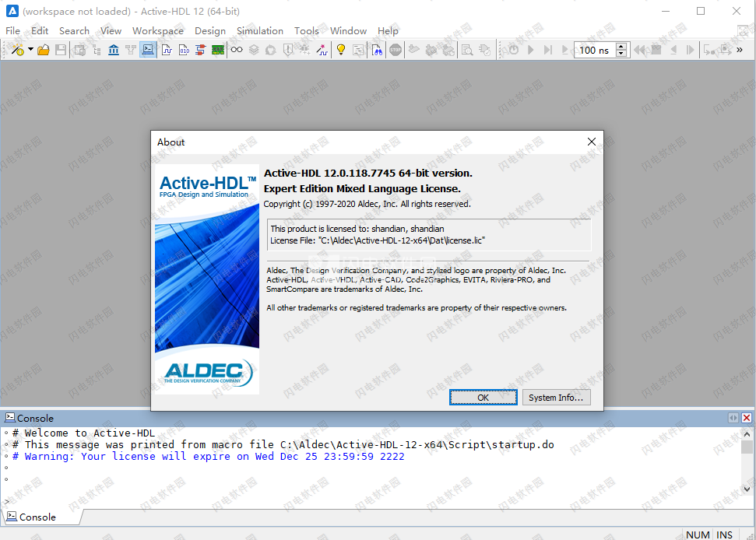Close the About dialog with X
This screenshot has height=540, width=756.
(x=592, y=142)
